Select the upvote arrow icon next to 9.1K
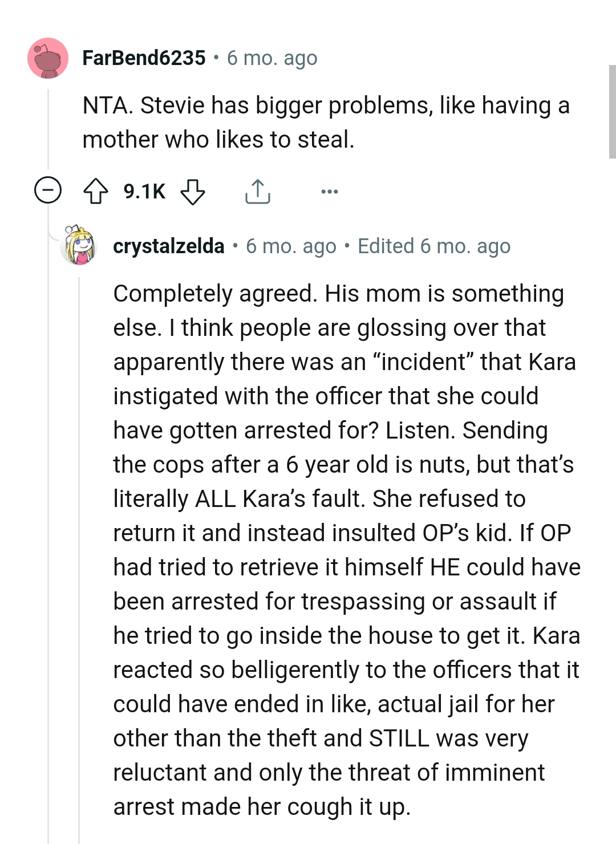The width and height of the screenshot is (616, 844). pos(98,191)
